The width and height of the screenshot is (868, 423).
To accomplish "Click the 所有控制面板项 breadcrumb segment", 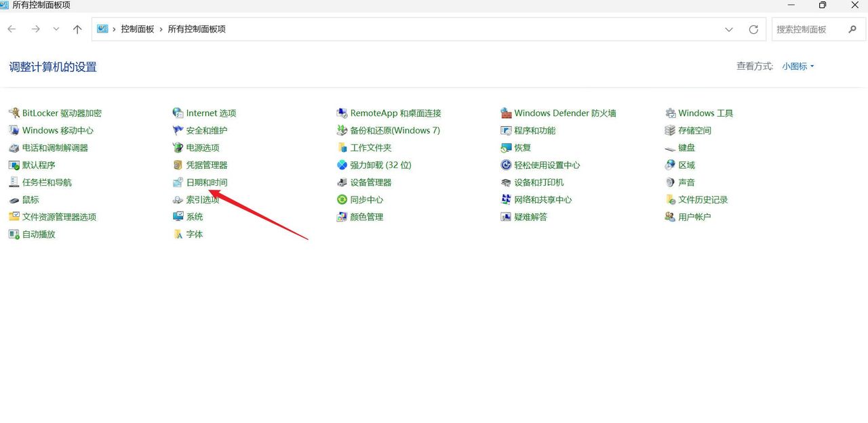I will [197, 29].
